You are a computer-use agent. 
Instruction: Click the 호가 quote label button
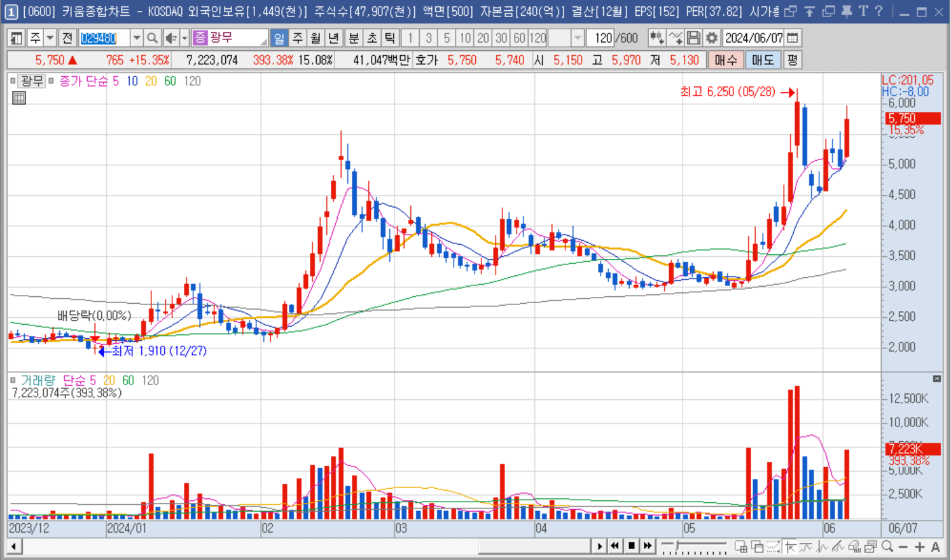pyautogui.click(x=427, y=60)
